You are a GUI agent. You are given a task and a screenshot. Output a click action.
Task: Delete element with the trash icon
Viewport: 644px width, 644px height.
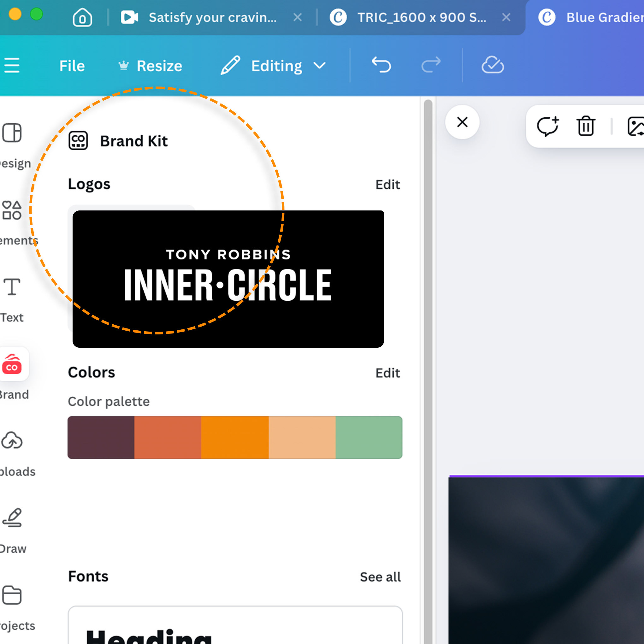(x=586, y=126)
